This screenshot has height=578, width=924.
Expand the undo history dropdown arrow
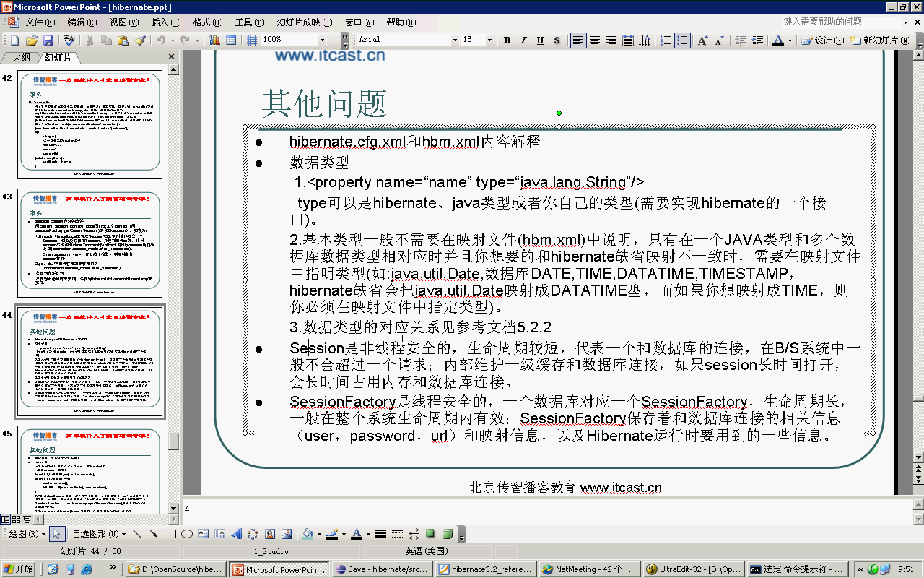click(x=173, y=40)
